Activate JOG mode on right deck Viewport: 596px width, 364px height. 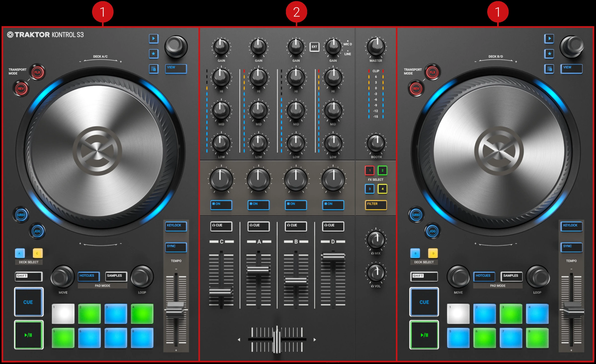coord(433,231)
